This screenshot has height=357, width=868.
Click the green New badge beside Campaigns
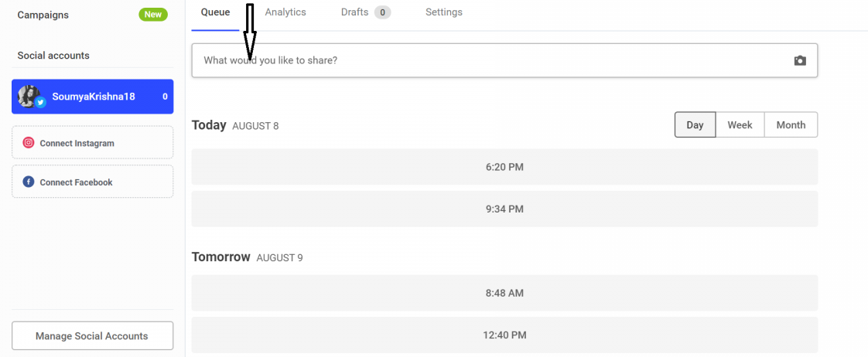[x=153, y=15]
